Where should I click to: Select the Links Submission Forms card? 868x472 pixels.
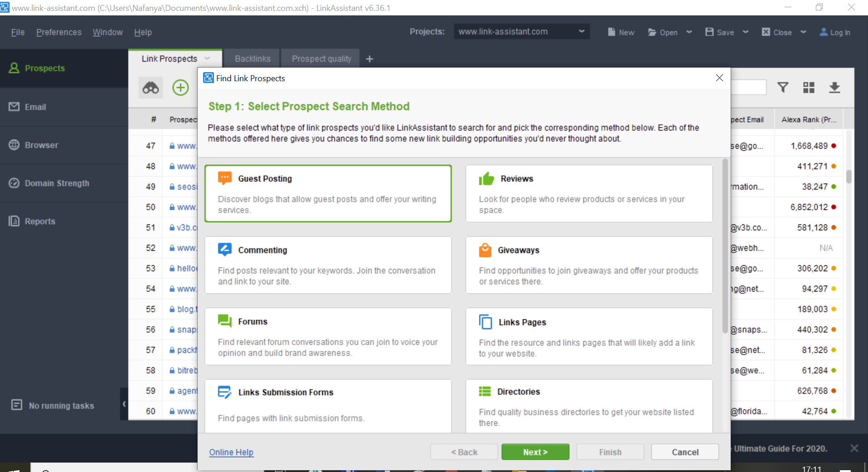(328, 406)
